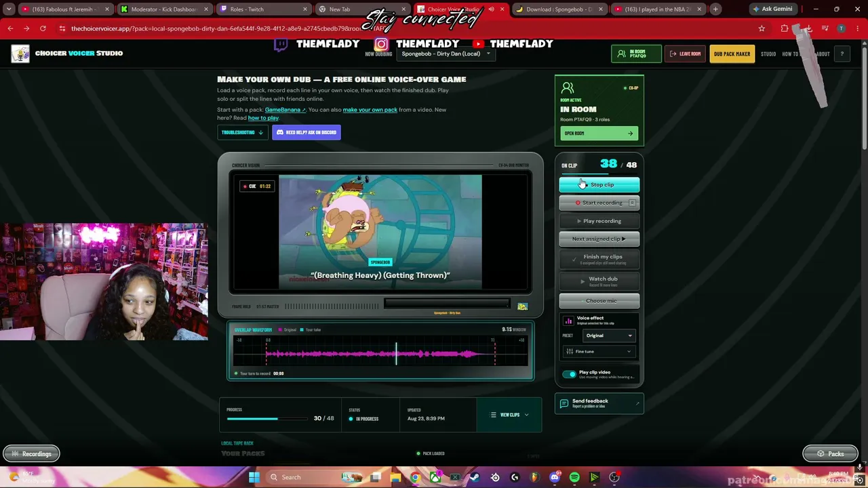Reload the current page

point(43,28)
